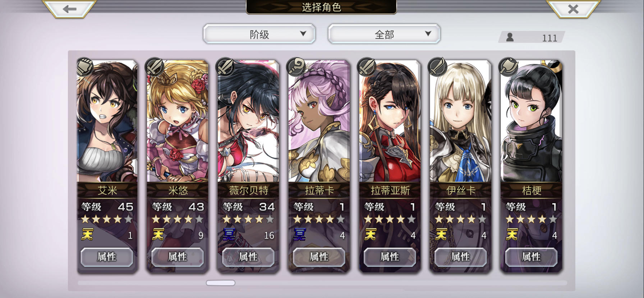Viewport: 644px width, 298px height.
Task: Click the axe class icon on 桔梗
Action: pyautogui.click(x=509, y=67)
